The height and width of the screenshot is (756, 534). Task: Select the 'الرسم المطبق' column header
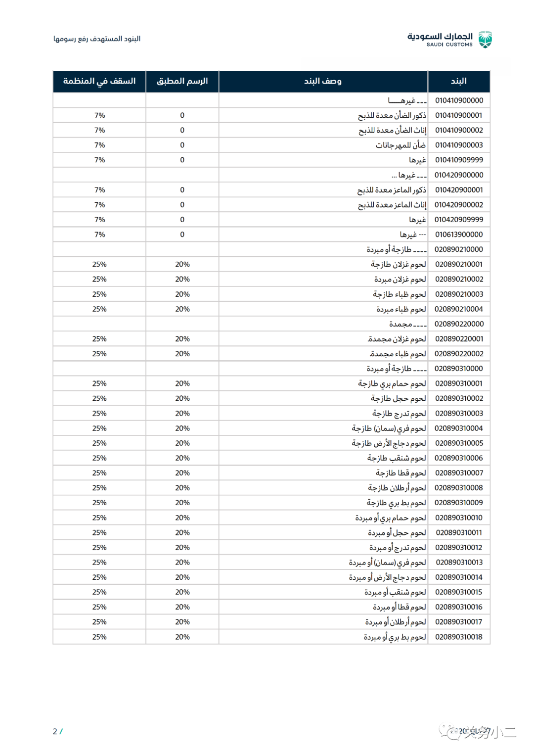(x=182, y=81)
